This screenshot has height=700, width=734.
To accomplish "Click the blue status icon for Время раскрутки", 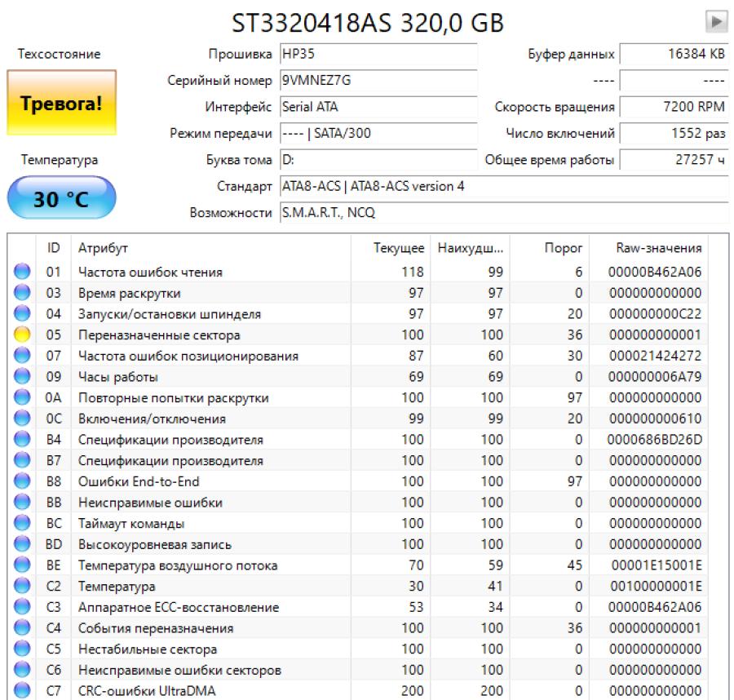I will (22, 293).
